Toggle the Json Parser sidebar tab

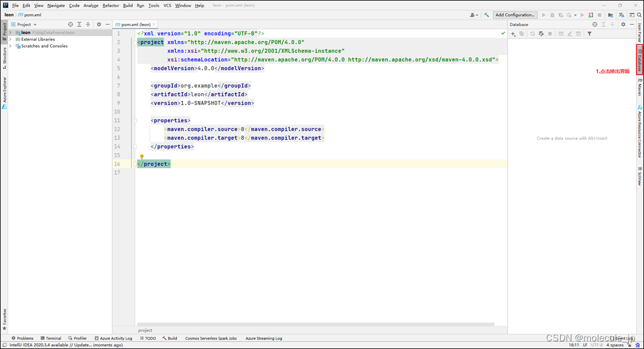click(x=639, y=32)
